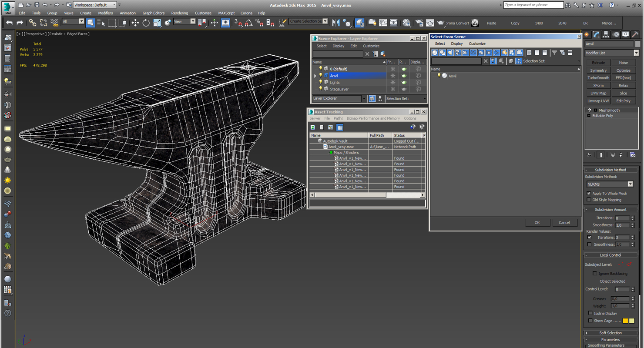
Task: Click Pin Stack icon under modifier stack
Action: tap(589, 154)
